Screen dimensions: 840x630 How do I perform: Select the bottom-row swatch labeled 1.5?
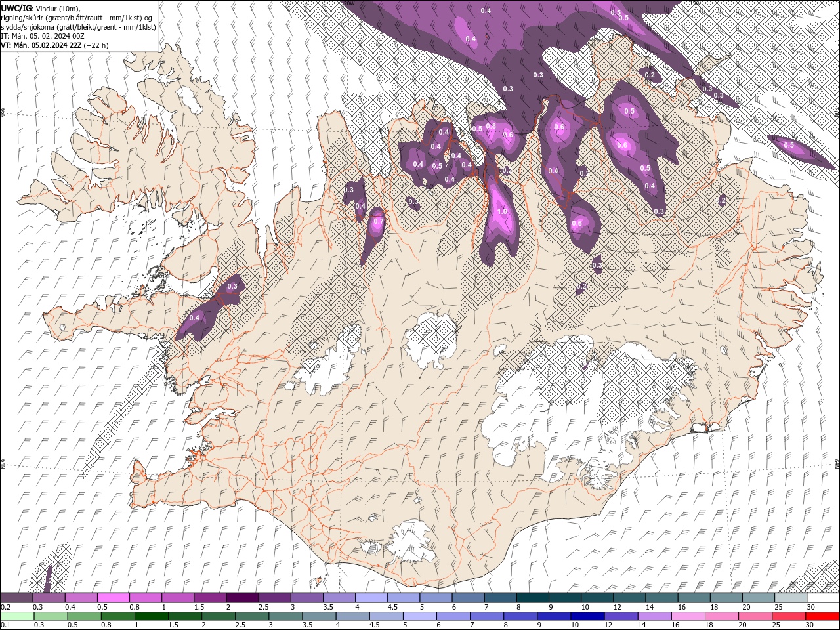[x=184, y=616]
